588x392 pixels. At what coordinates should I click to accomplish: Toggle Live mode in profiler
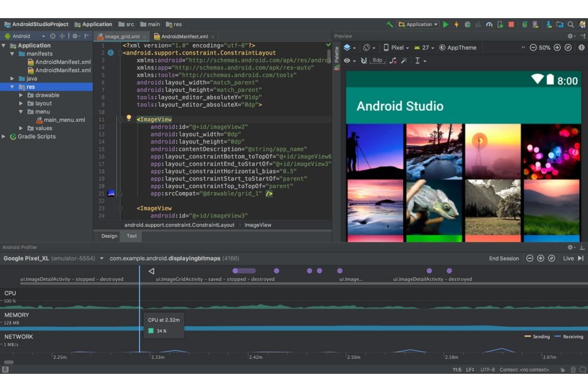tap(573, 258)
